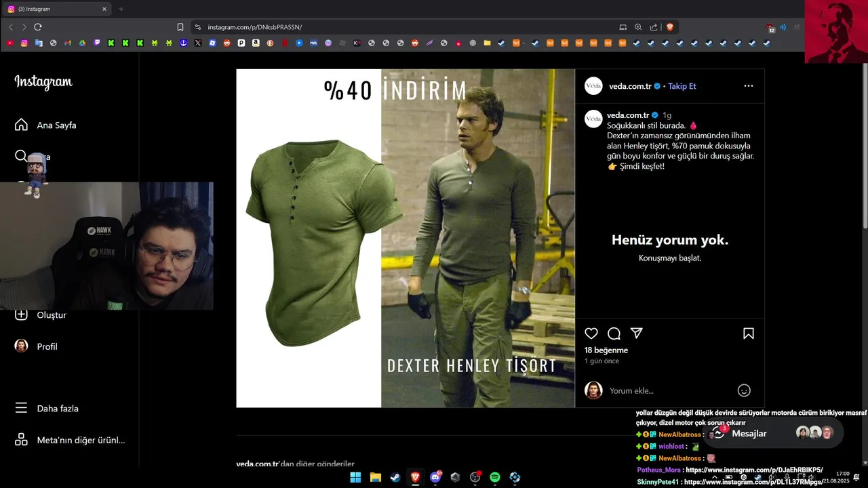Click the zoom magnifier icon in address bar
Screen dimensions: 868x488
pyautogui.click(x=638, y=27)
